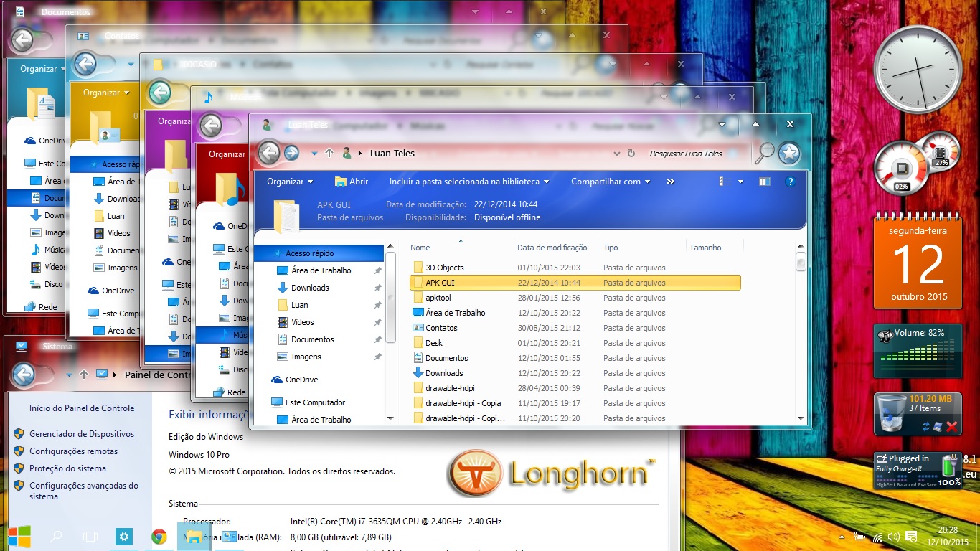Select OneDrive in front window sidebar
Screen dimensions: 980x551
[301, 380]
